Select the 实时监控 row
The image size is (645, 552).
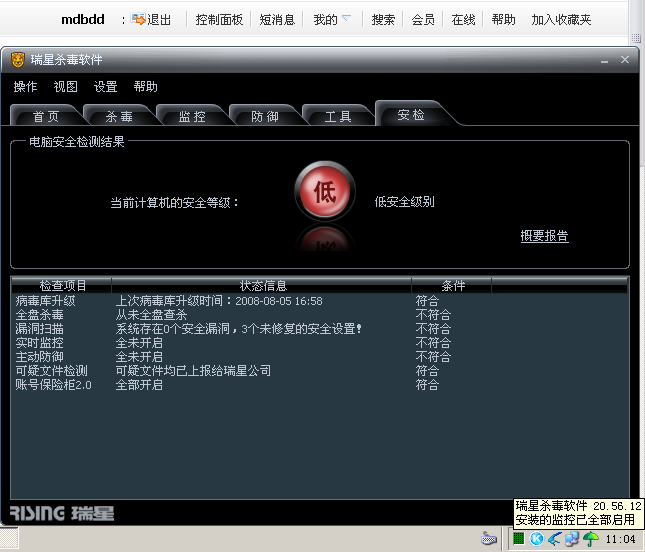320,343
